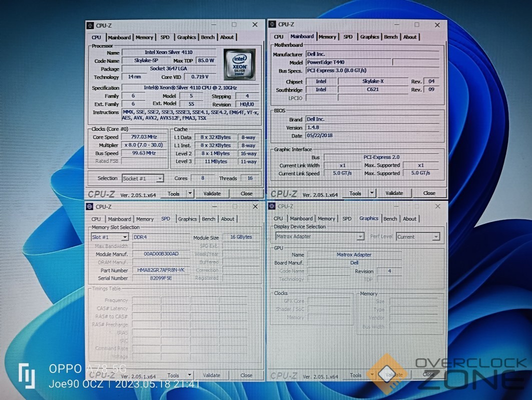Click the CPU-Z app icon in the Mainboard window title bar
532x400 pixels.
[x=272, y=24]
